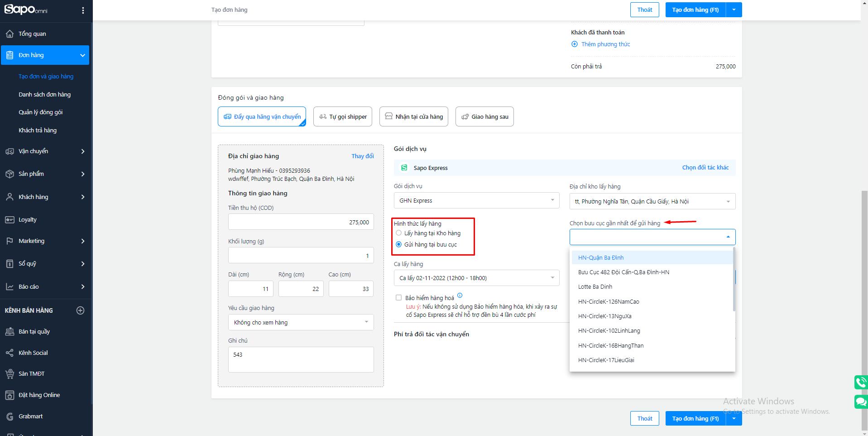
Task: Choose Lotte Ba Dinh option
Action: point(652,286)
